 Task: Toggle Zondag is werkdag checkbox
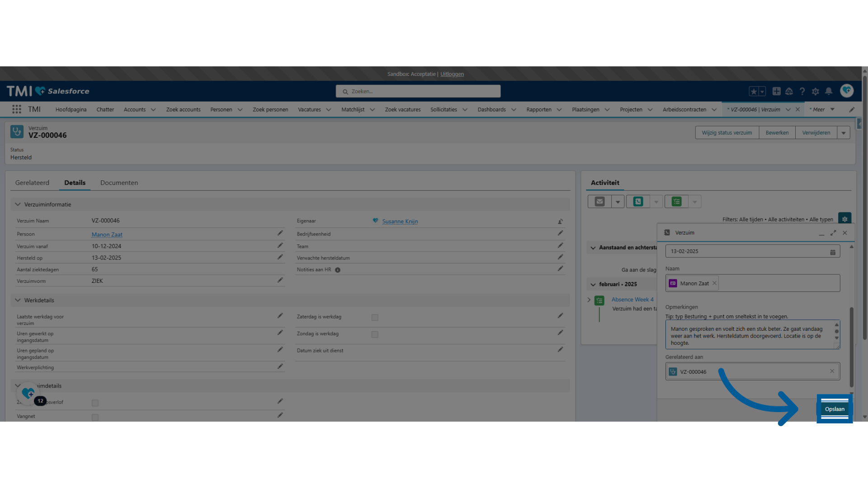[375, 334]
